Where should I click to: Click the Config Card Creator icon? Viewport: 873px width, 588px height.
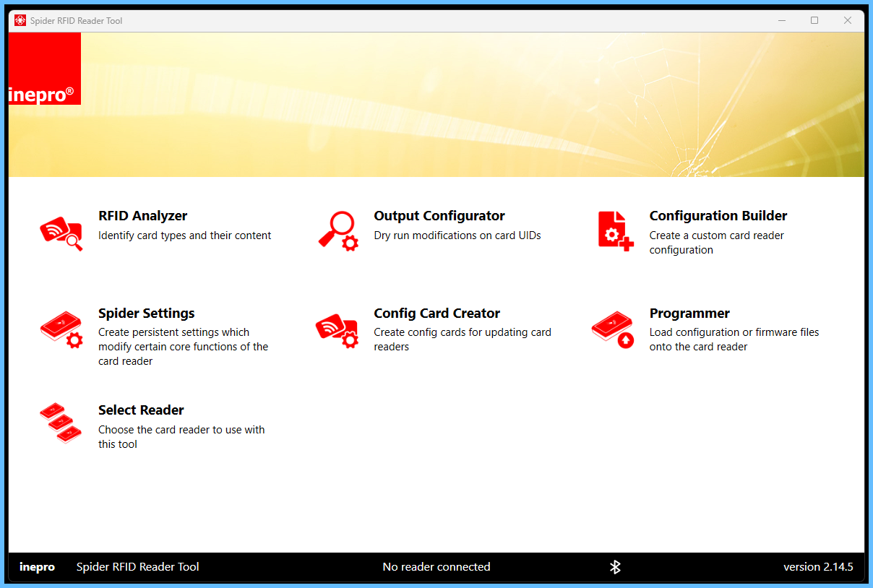point(337,330)
